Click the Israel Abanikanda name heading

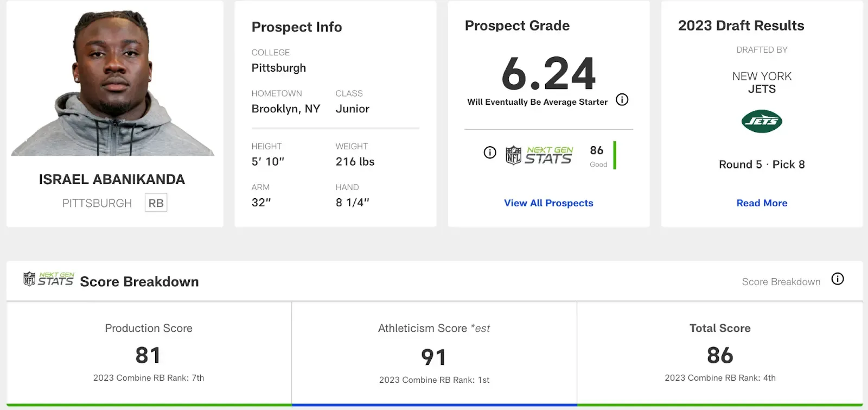[x=112, y=180]
